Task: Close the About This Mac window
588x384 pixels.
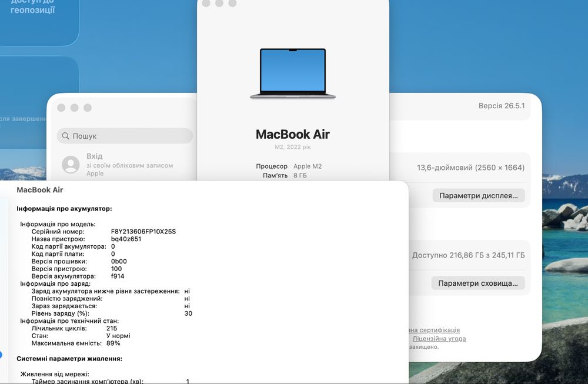Action: 206,4
